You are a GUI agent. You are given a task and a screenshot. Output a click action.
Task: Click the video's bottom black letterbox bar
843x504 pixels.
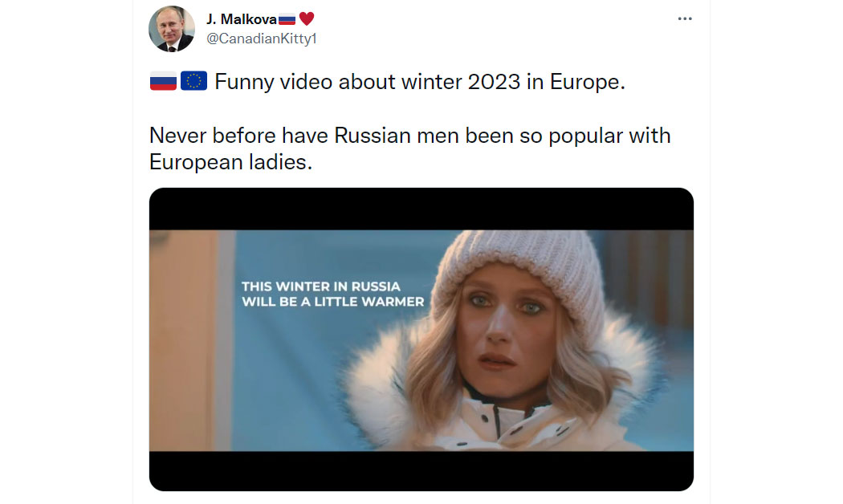coord(421,470)
